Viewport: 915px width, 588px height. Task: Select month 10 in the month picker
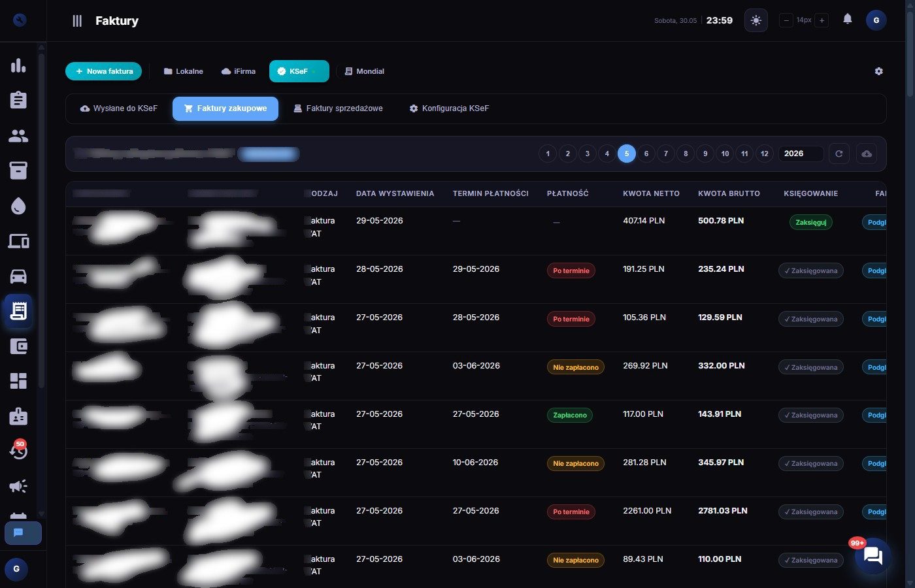pyautogui.click(x=725, y=154)
